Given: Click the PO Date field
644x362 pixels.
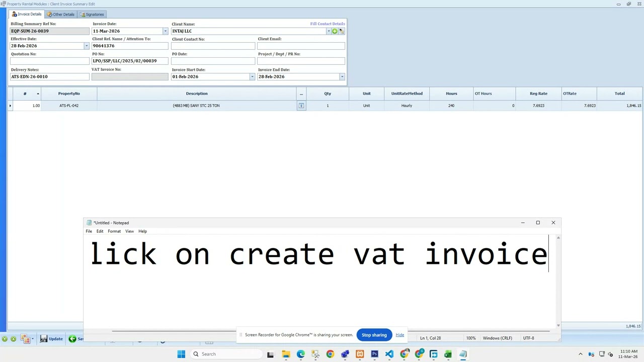Looking at the screenshot, I should (213, 61).
